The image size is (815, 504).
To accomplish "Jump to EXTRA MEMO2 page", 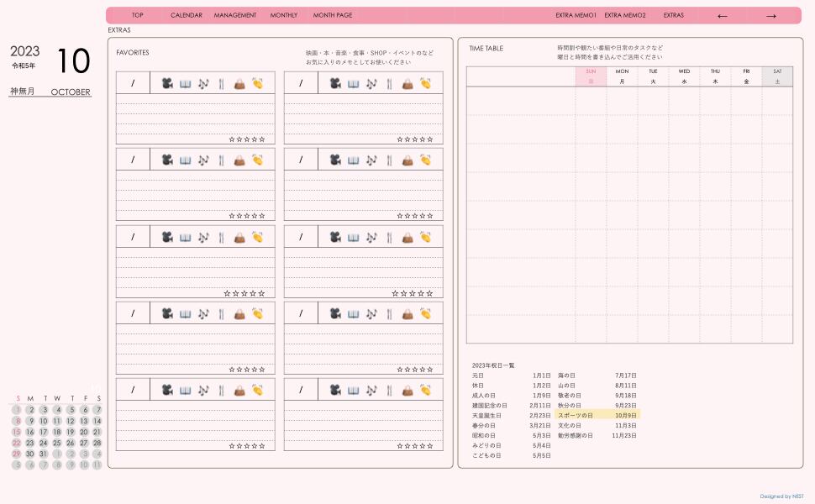I will click(x=625, y=15).
